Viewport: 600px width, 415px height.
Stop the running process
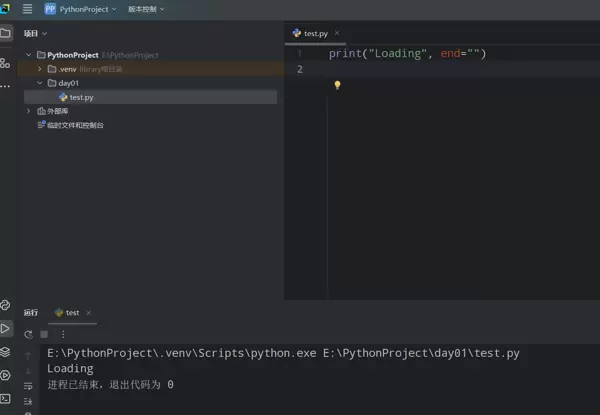pos(44,334)
